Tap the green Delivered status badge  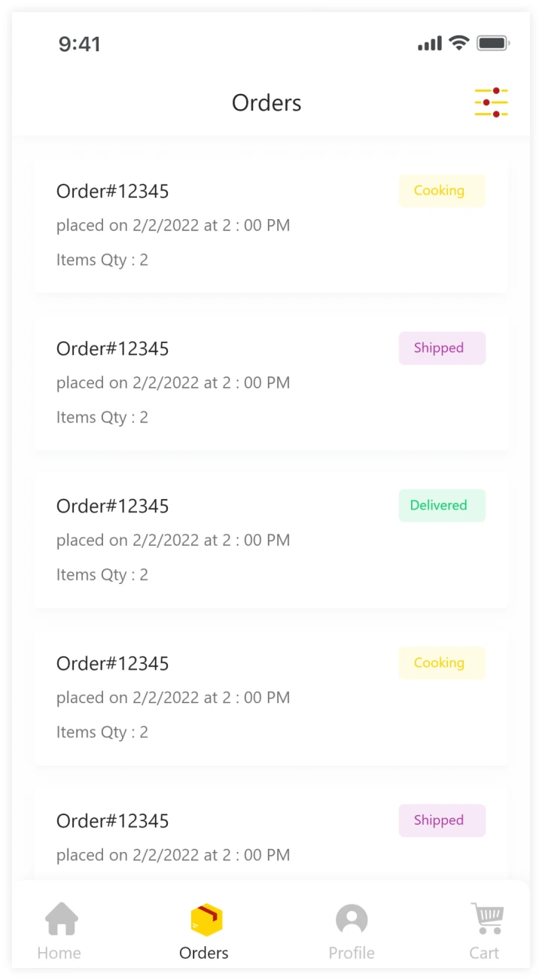click(442, 506)
